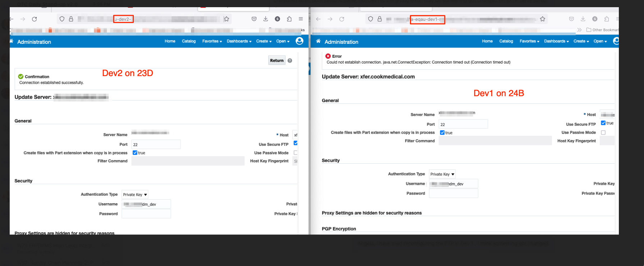Toggle Use Secure FTP in left window
This screenshot has height=266, width=644.
(296, 143)
